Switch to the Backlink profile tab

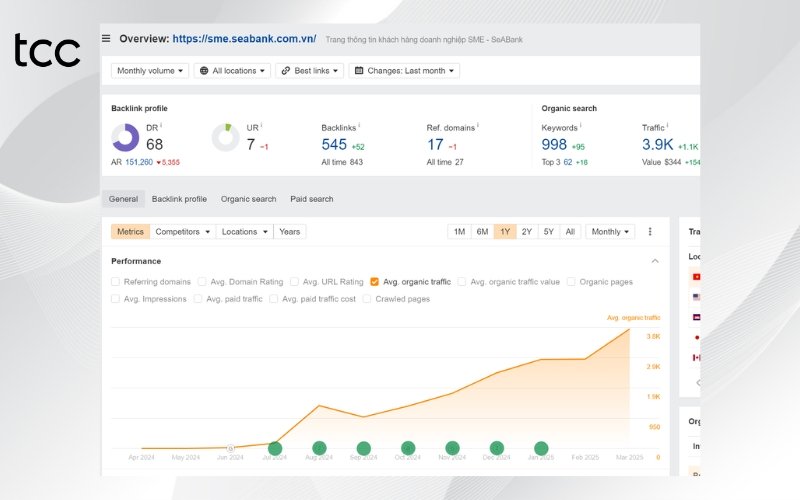pos(179,199)
